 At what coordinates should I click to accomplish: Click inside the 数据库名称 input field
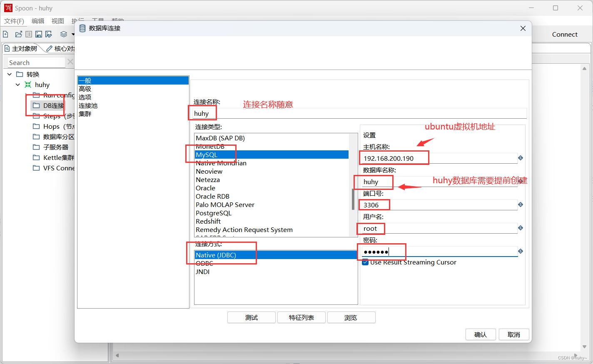coord(439,182)
